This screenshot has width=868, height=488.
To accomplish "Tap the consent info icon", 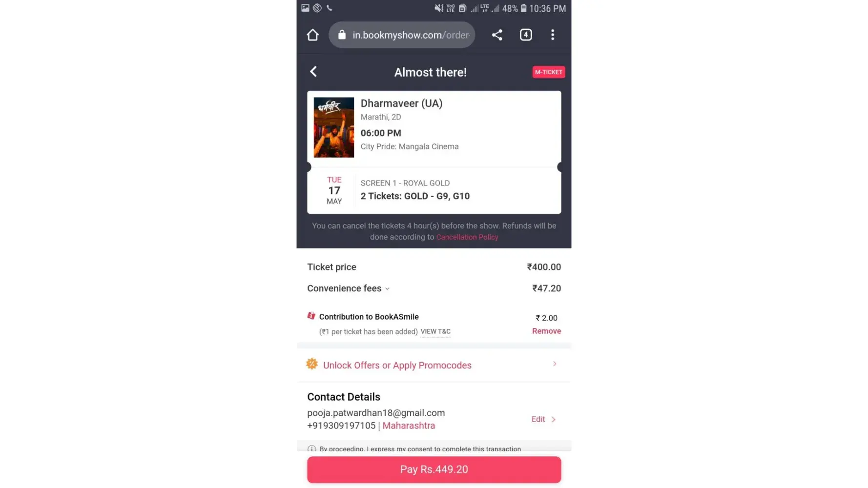I will click(x=311, y=449).
